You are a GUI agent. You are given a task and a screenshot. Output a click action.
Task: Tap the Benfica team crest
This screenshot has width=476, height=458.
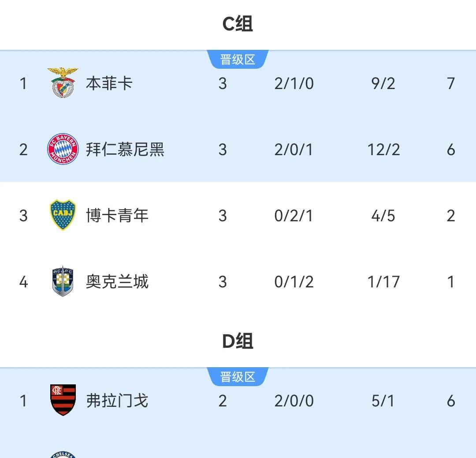[63, 82]
